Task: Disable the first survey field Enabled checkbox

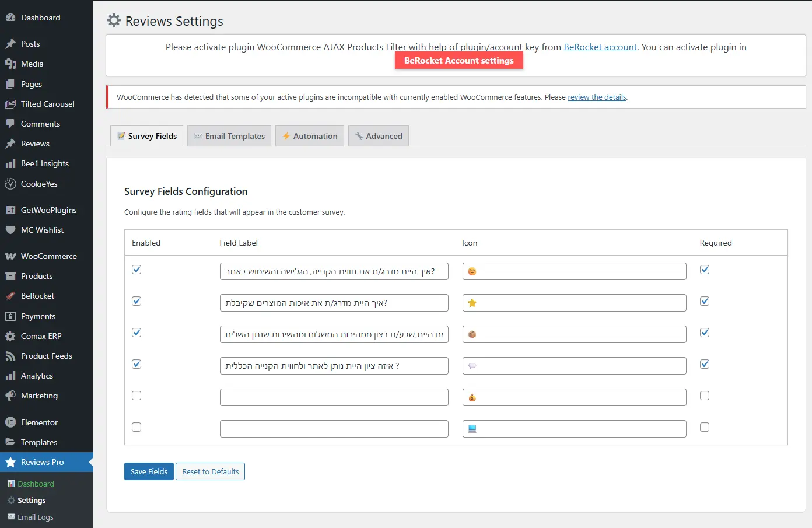Action: (136, 270)
